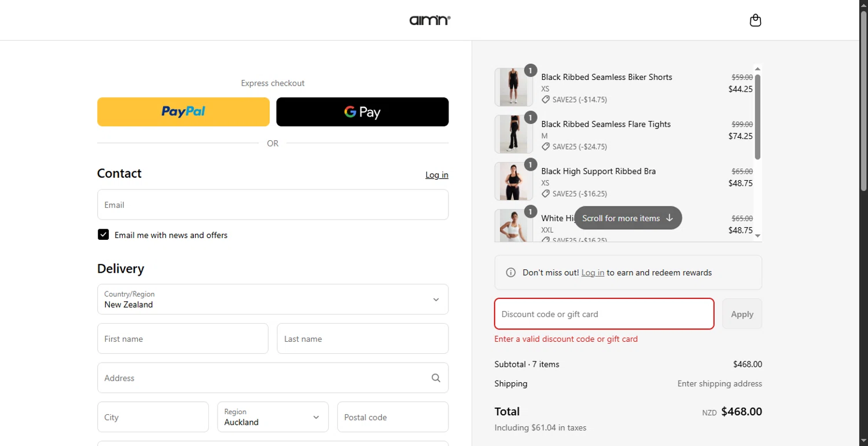This screenshot has width=868, height=446.
Task: Click the tag icon next to SAVE25 (-$24.75)
Action: (546, 147)
